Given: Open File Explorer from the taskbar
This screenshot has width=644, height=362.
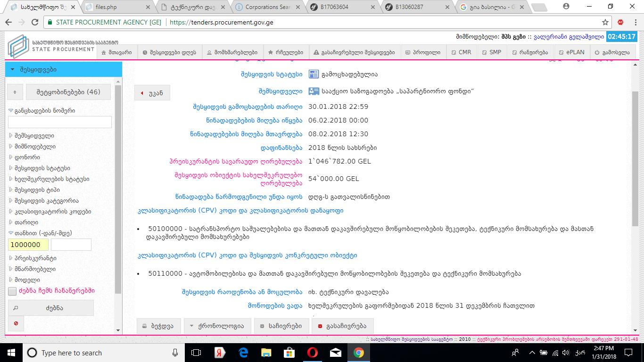Looking at the screenshot, I should pyautogui.click(x=266, y=353).
